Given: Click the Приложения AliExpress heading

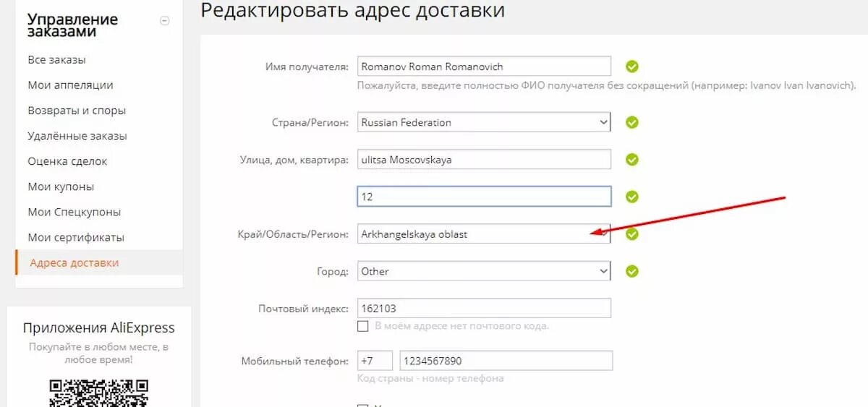Looking at the screenshot, I should point(99,327).
